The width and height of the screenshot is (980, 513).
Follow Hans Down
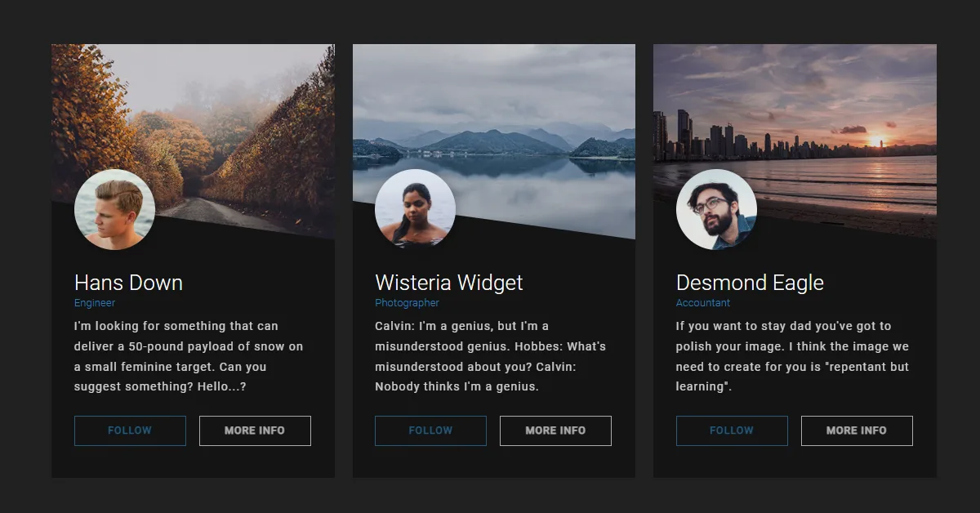pos(130,430)
